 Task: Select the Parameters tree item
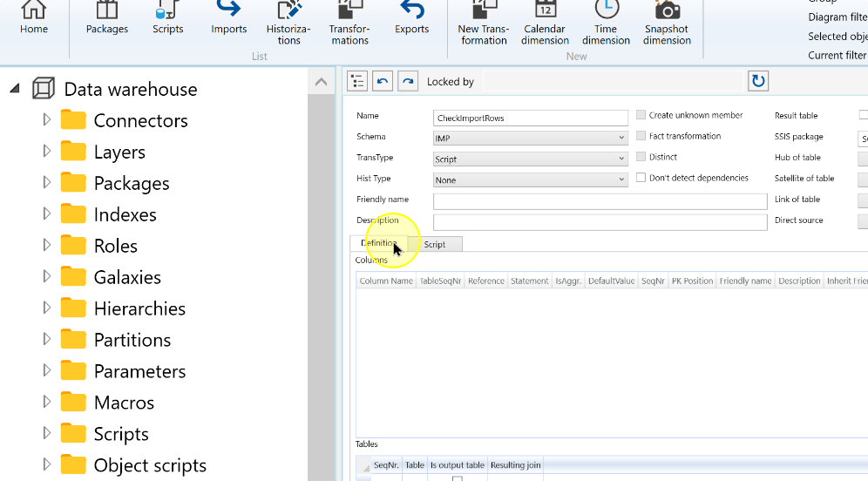click(139, 371)
